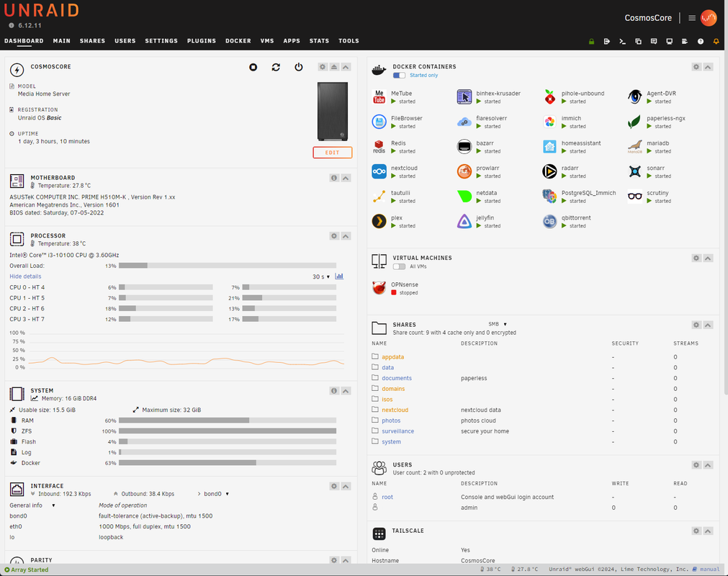
Task: Open the bond0 interface dropdown
Action: tap(216, 494)
